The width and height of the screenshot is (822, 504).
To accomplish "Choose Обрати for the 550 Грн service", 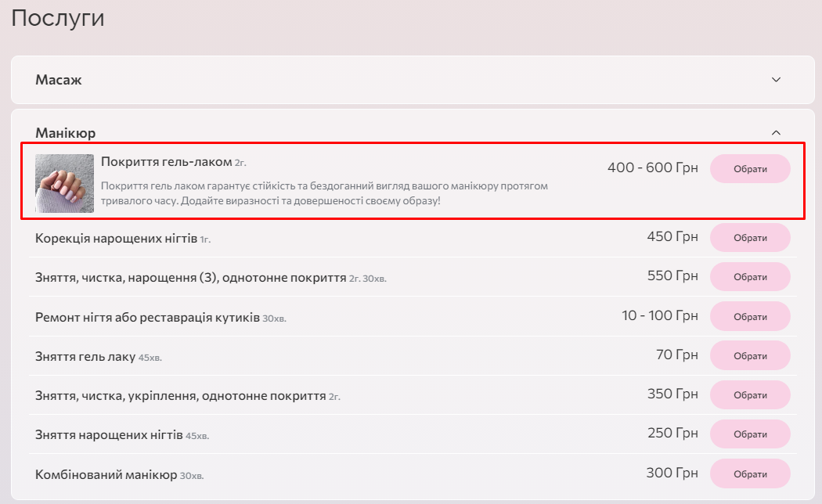I will (x=749, y=277).
